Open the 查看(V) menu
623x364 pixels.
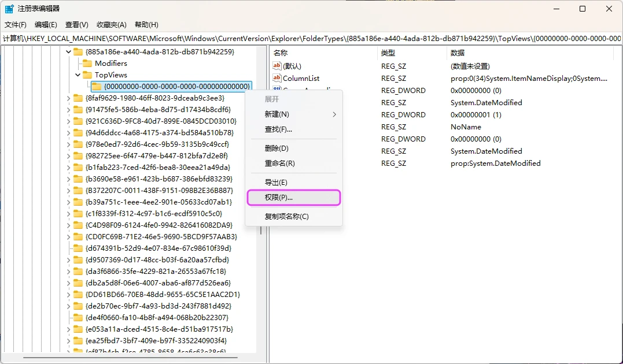[x=77, y=25]
